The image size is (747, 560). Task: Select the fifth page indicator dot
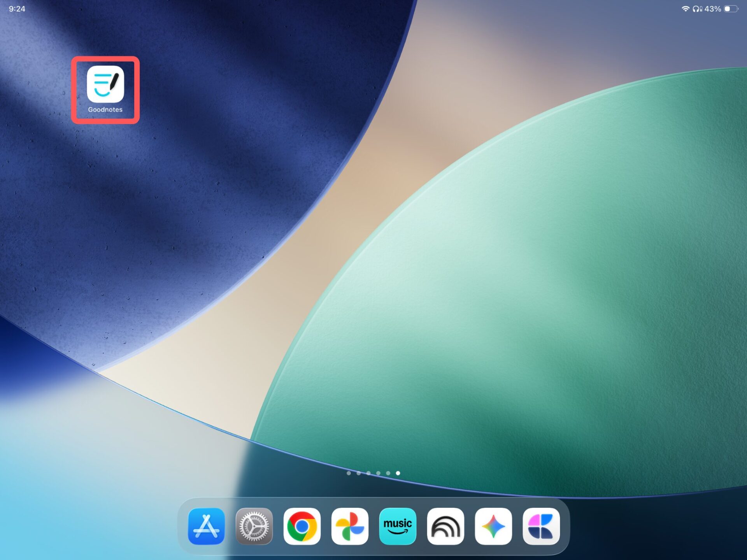(x=388, y=473)
